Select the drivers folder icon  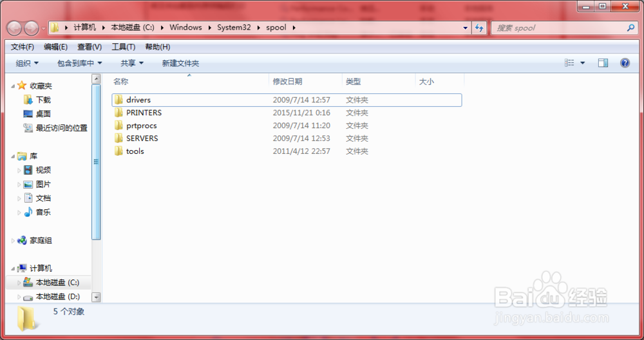118,99
